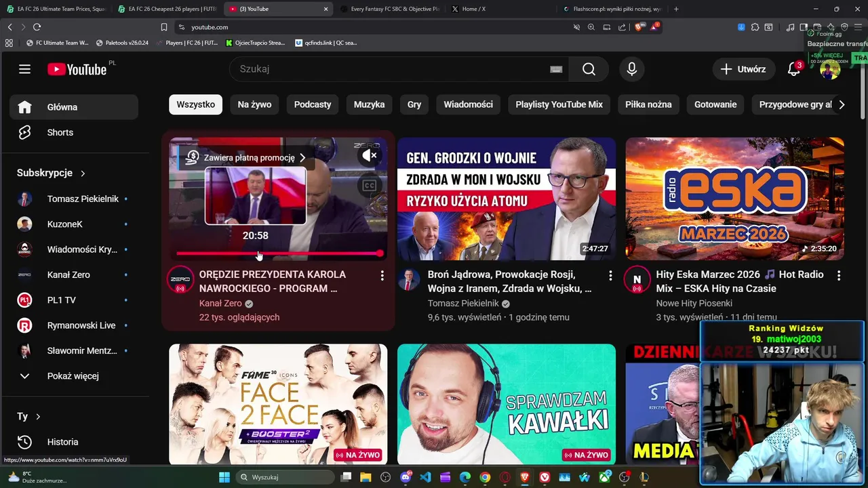Select the Wszystko filter chip
The width and height of the screenshot is (868, 488).
click(x=195, y=104)
